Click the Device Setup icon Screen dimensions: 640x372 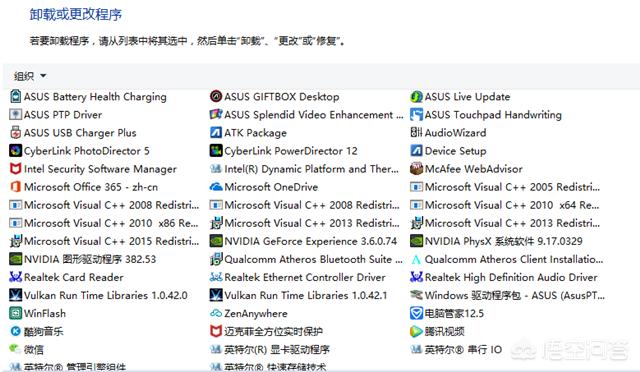(x=416, y=151)
